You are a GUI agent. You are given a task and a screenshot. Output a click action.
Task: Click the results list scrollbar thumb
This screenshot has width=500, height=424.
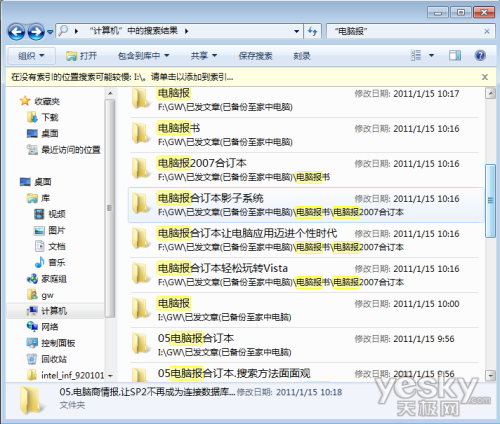tap(490, 201)
